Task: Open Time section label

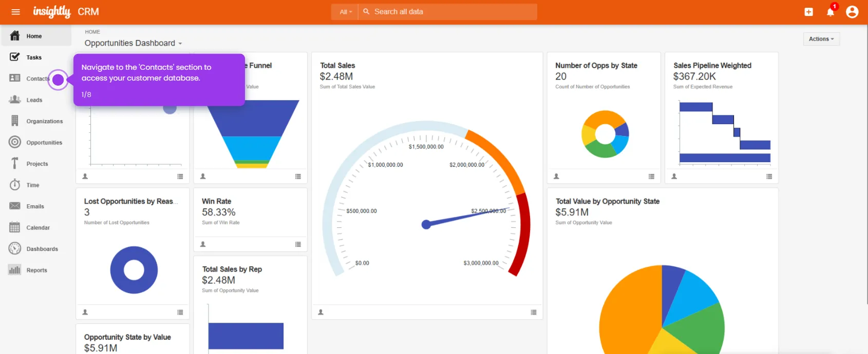Action: tap(33, 185)
